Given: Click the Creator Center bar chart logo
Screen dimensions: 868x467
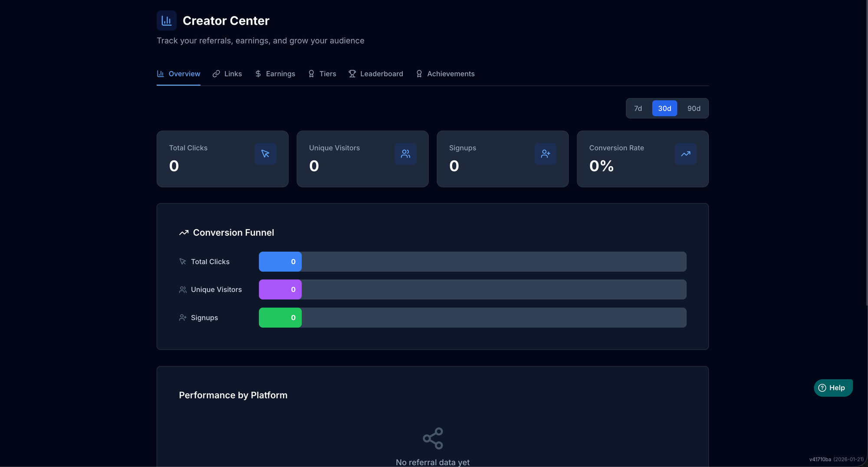Looking at the screenshot, I should [x=166, y=20].
